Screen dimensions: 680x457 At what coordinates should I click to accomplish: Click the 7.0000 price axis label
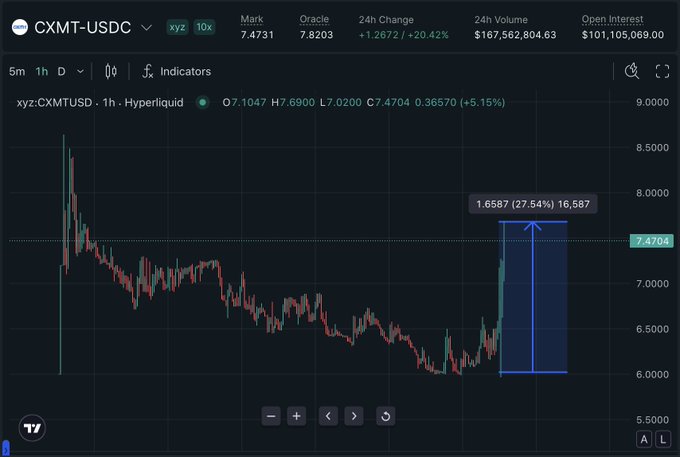pos(652,284)
